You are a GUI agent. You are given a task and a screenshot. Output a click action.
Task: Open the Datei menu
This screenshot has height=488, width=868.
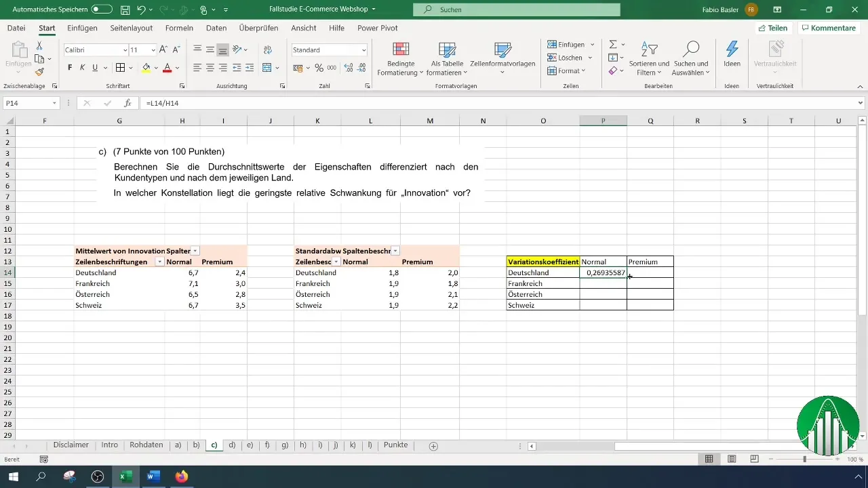click(16, 28)
